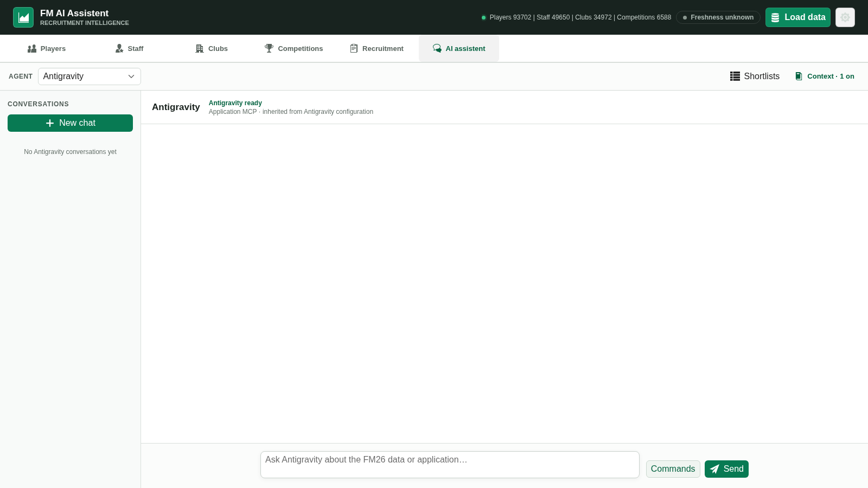Image resolution: width=868 pixels, height=488 pixels.
Task: Click the Players 93702 data counts text
Action: [580, 17]
